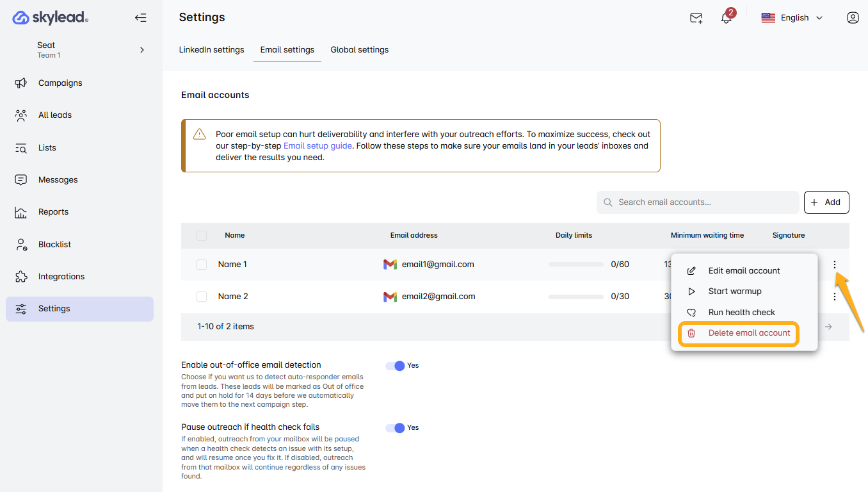Click the Signature column header
This screenshot has width=868, height=492.
pos(789,236)
